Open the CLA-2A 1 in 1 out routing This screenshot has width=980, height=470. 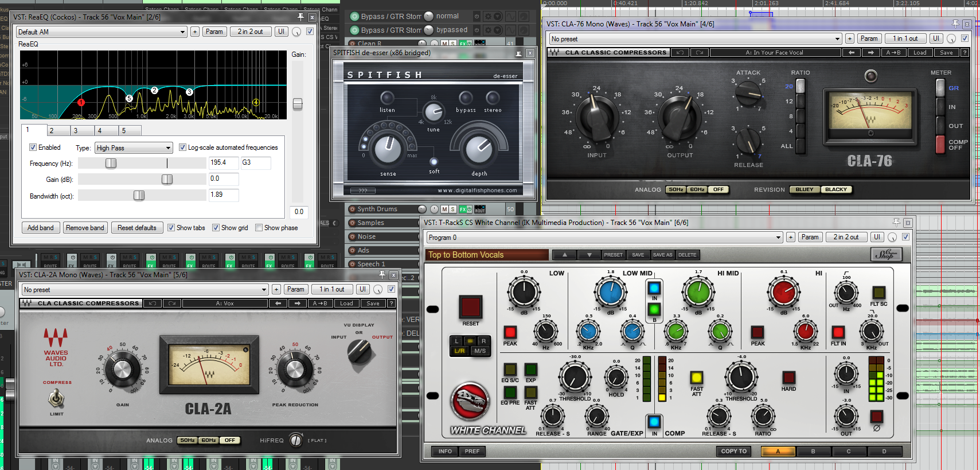point(331,289)
